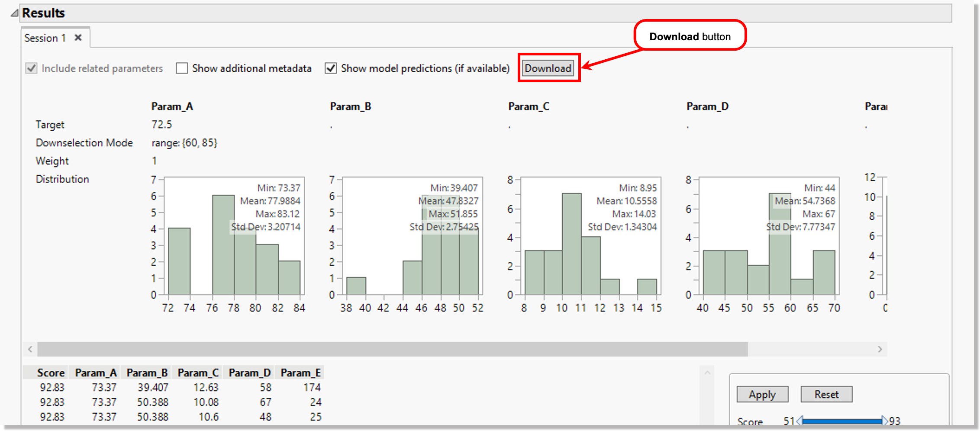Click the range: {60, 85} downselection value
980x431 pixels.
[x=184, y=143]
